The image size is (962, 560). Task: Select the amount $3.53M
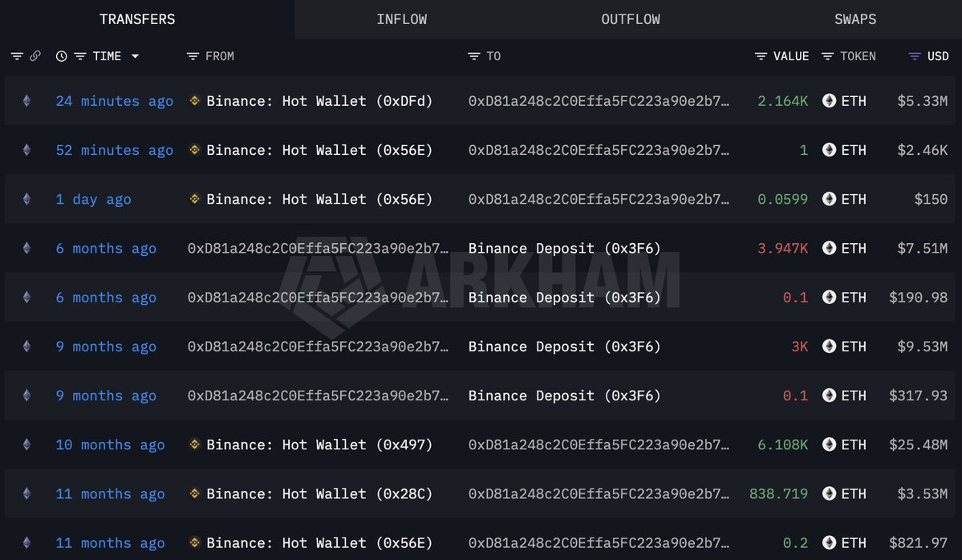(x=922, y=493)
